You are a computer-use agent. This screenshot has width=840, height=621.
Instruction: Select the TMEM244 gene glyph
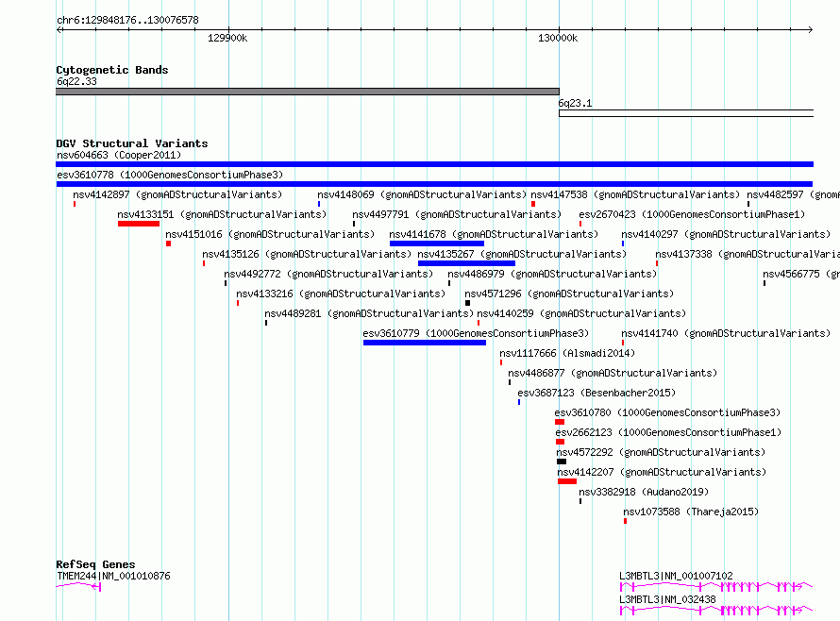78,586
